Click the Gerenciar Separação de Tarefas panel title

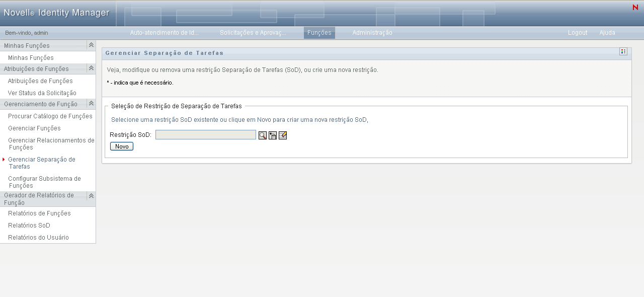click(165, 53)
